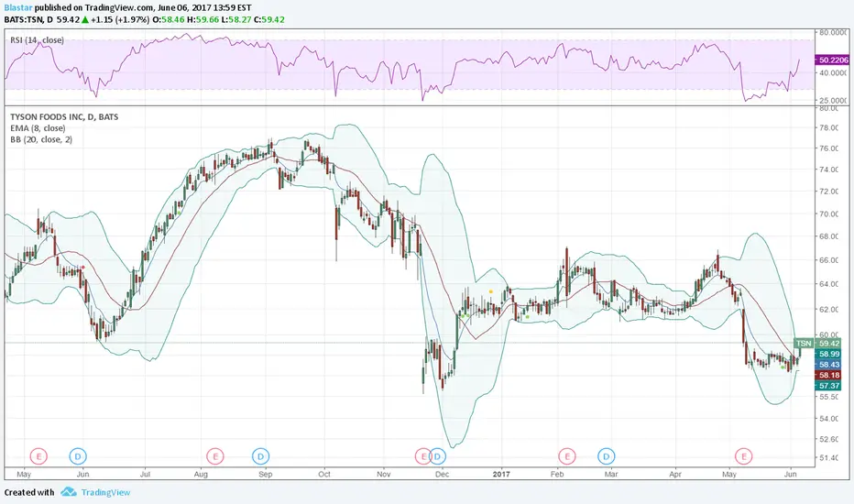Click the BATS:TSN, D symbol text
Viewport: 854px width, 504px height.
tap(28, 19)
